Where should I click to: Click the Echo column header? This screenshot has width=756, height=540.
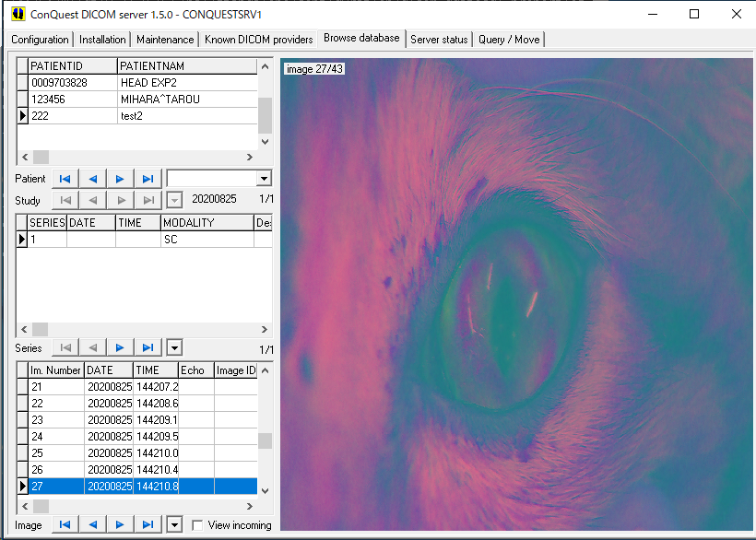(195, 370)
